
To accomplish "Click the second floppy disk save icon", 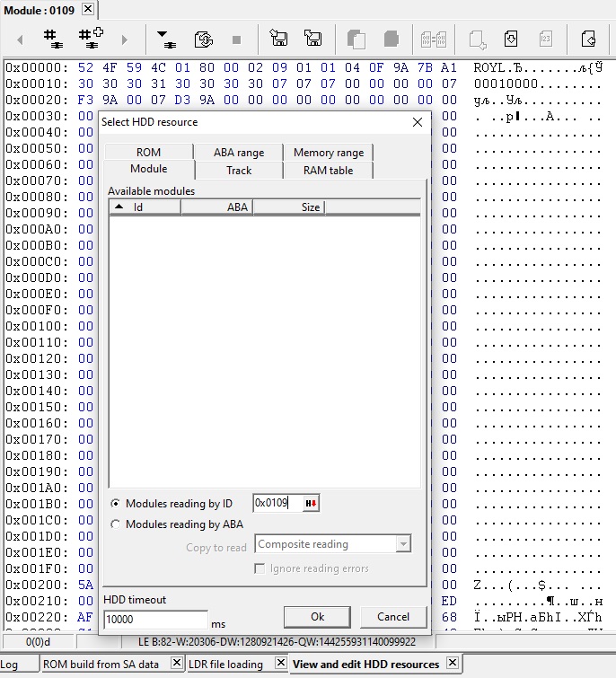I will coord(312,39).
